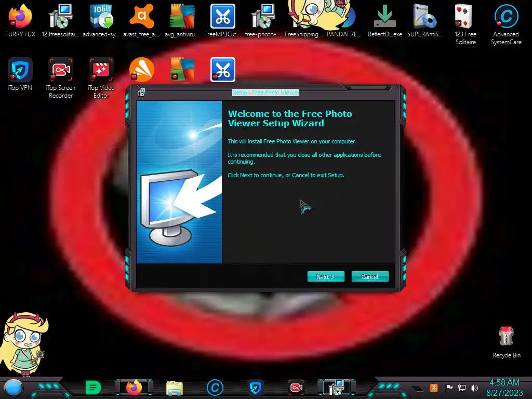Click the 'Welcome to the Free Photo Viewer Setup Wizard' heading
Image resolution: width=532 pixels, height=399 pixels.
(x=290, y=118)
